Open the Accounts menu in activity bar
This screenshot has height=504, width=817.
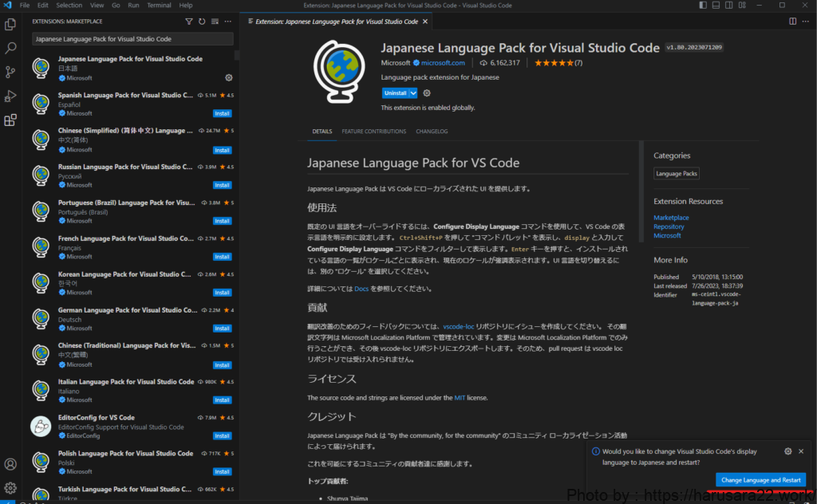(10, 464)
